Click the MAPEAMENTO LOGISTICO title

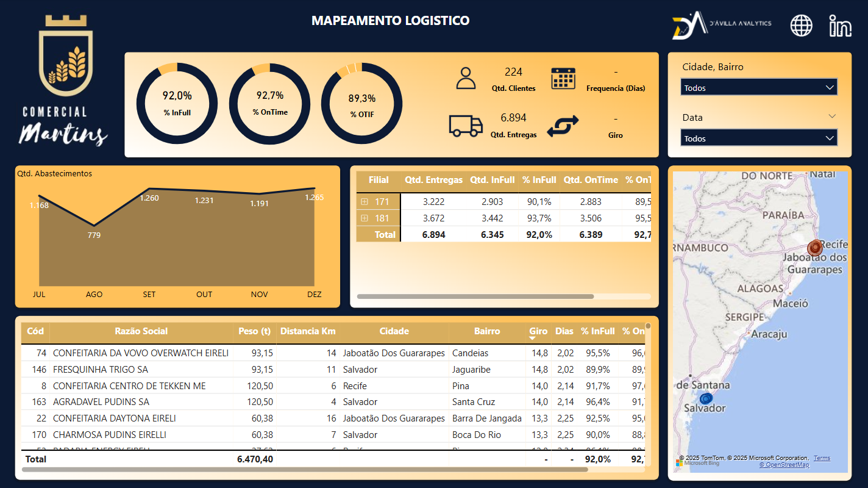coord(391,21)
